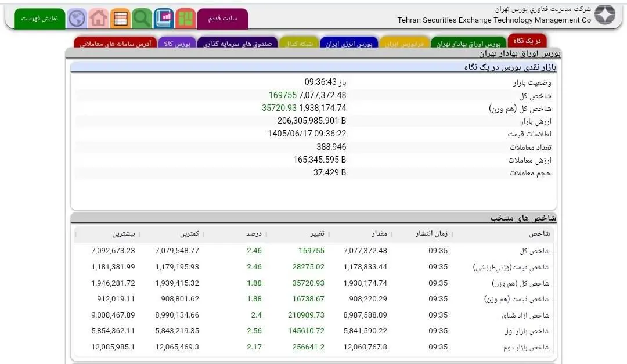Select the بورس انرژی ایران tab

[349, 43]
